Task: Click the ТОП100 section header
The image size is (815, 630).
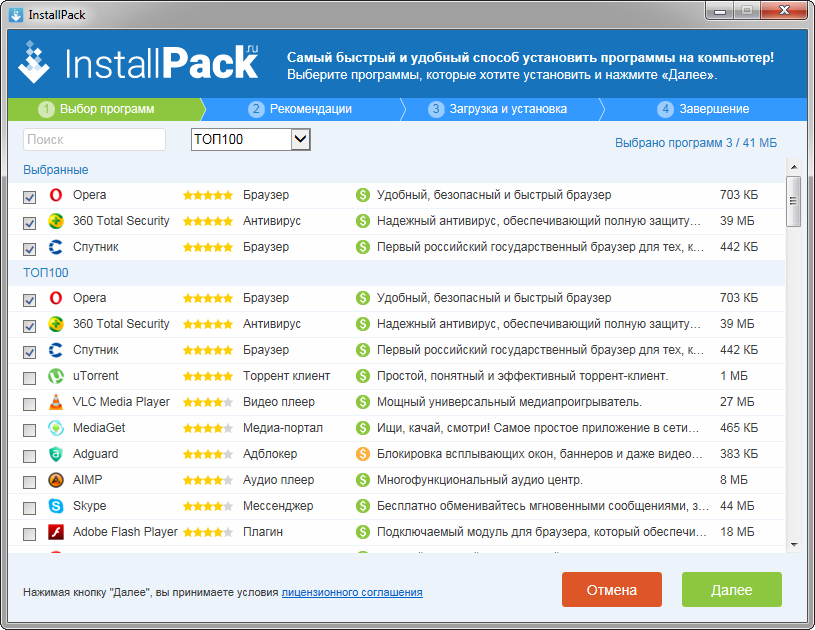Action: pyautogui.click(x=46, y=273)
